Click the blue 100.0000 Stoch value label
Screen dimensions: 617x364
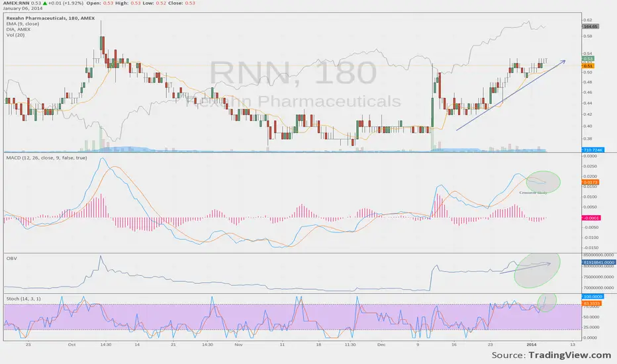pos(593,296)
